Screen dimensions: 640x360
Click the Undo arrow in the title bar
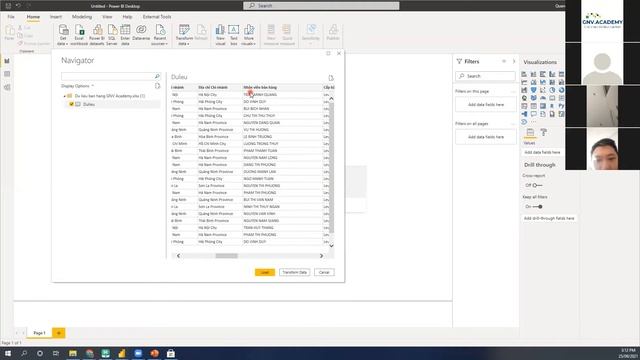[18, 6]
